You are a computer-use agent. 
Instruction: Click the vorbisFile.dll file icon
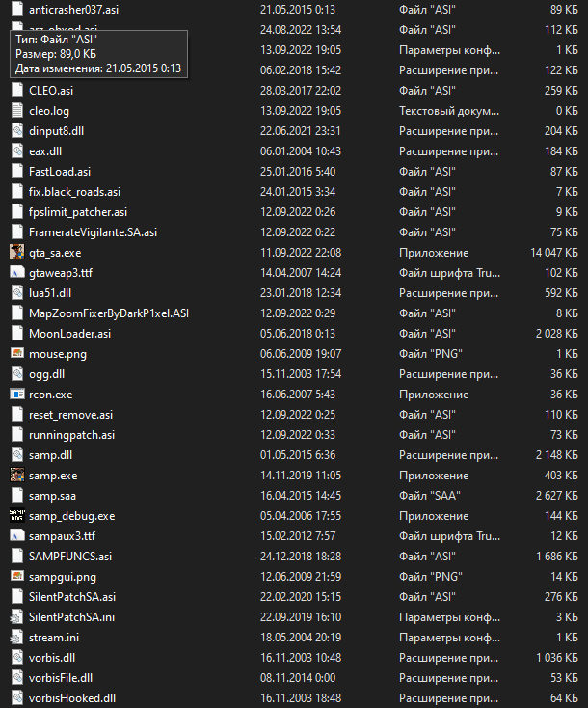[17, 678]
